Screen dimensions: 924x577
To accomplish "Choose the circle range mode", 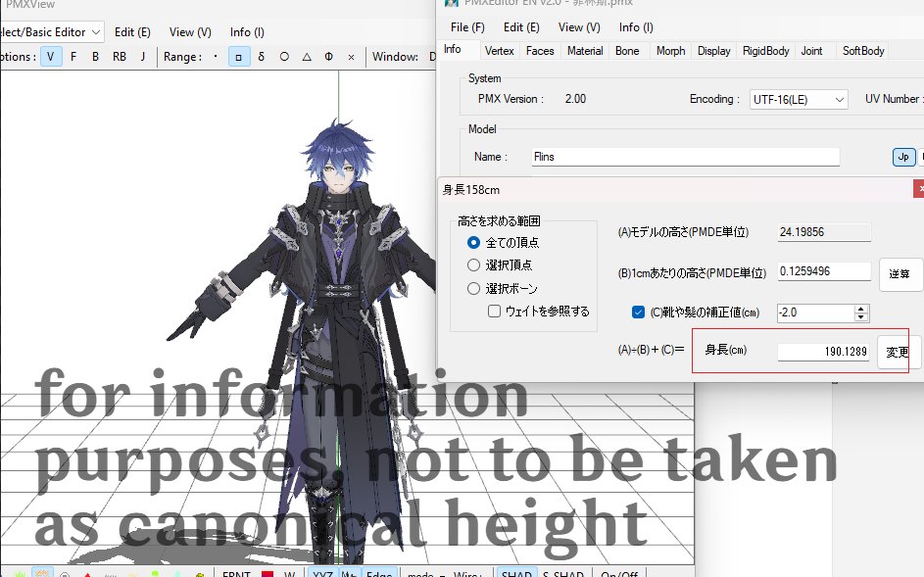I will (284, 57).
